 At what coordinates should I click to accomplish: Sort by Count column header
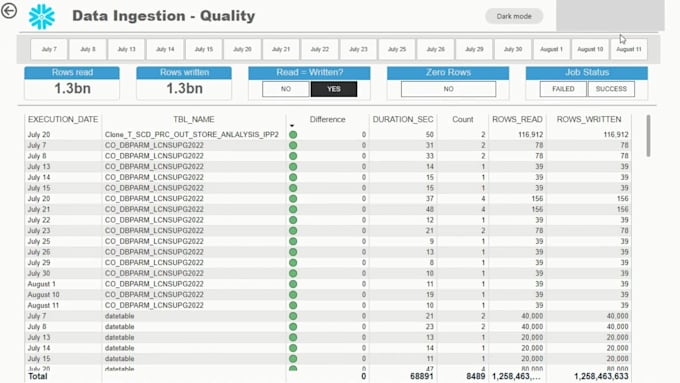tap(463, 119)
